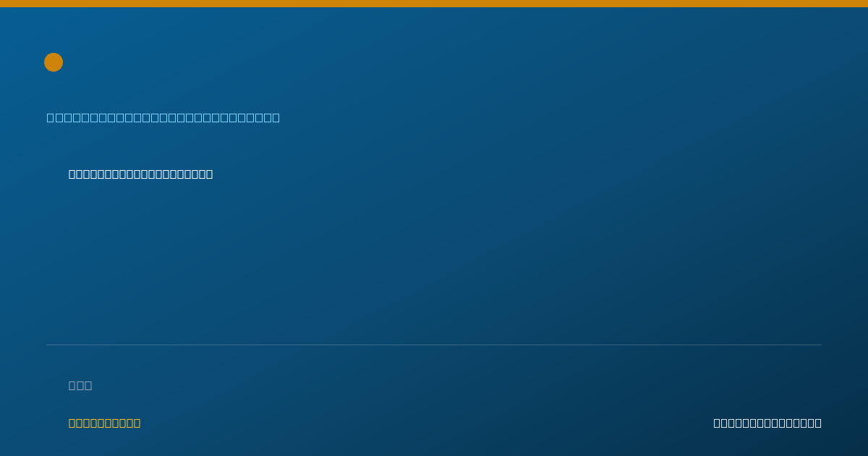This screenshot has height=456, width=868.
Task: Click the white bold subtitle line
Action: tap(140, 174)
